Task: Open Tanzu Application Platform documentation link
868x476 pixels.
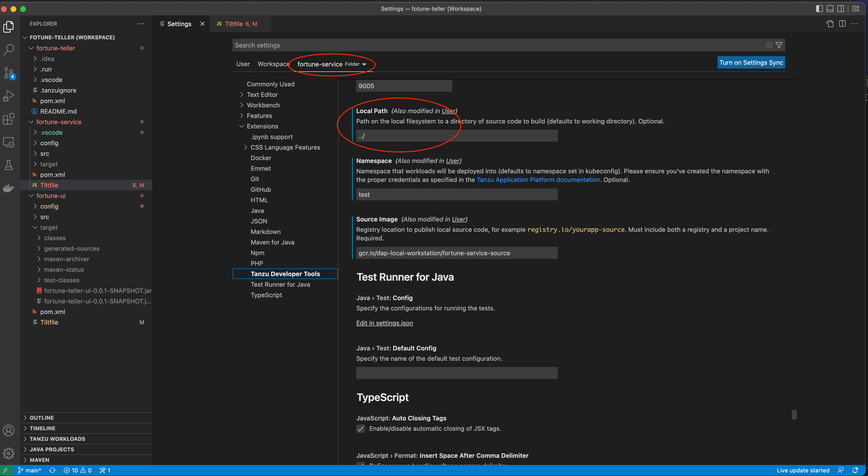Action: click(x=538, y=180)
